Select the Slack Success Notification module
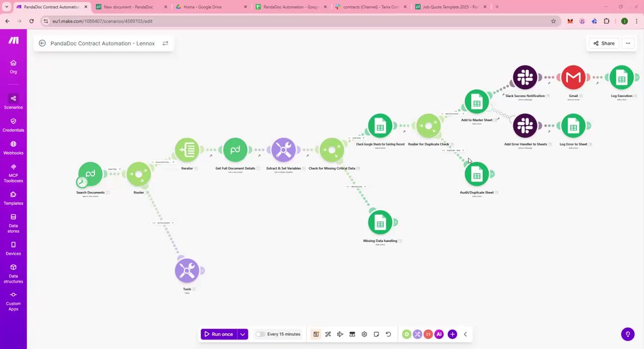The image size is (644, 349). coord(525,78)
